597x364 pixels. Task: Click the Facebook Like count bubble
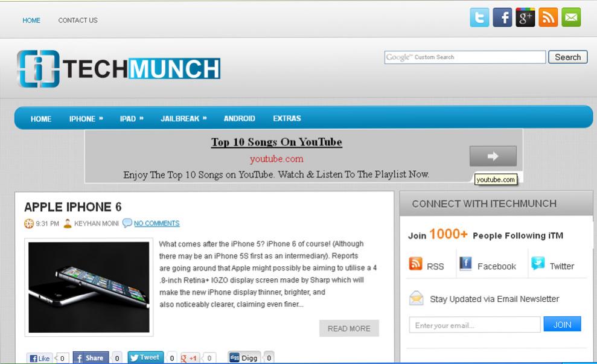[61, 359]
